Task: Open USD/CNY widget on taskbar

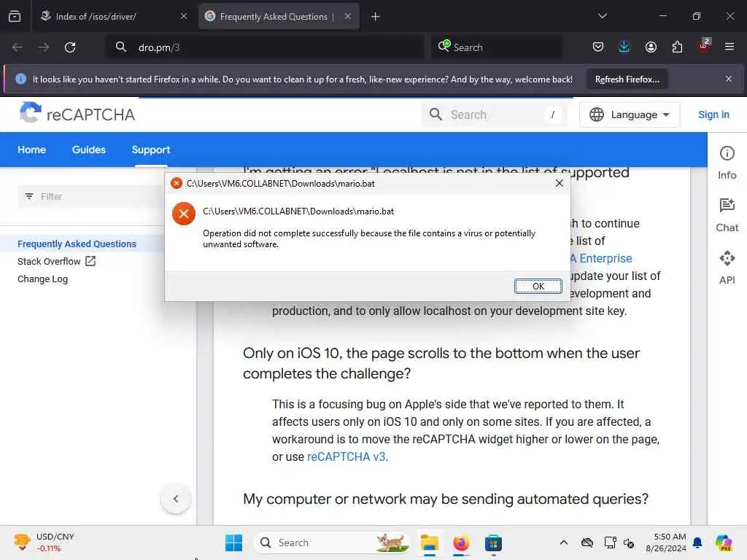Action: coord(44,542)
